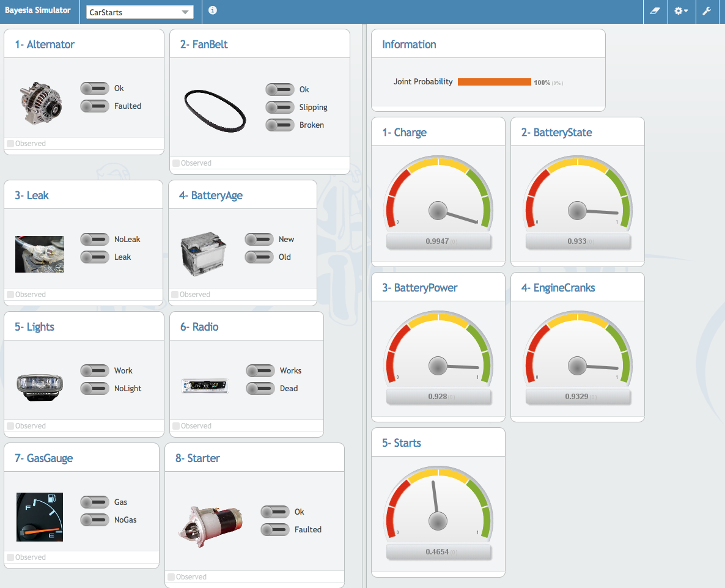The width and height of the screenshot is (725, 588).
Task: Toggle FanBelt Slipping switch
Action: (280, 108)
